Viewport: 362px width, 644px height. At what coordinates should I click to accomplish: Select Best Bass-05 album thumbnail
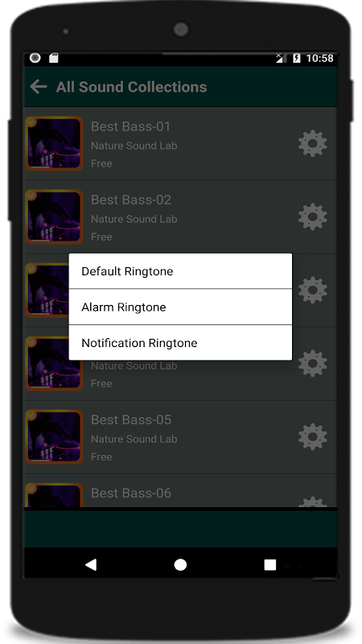(54, 436)
